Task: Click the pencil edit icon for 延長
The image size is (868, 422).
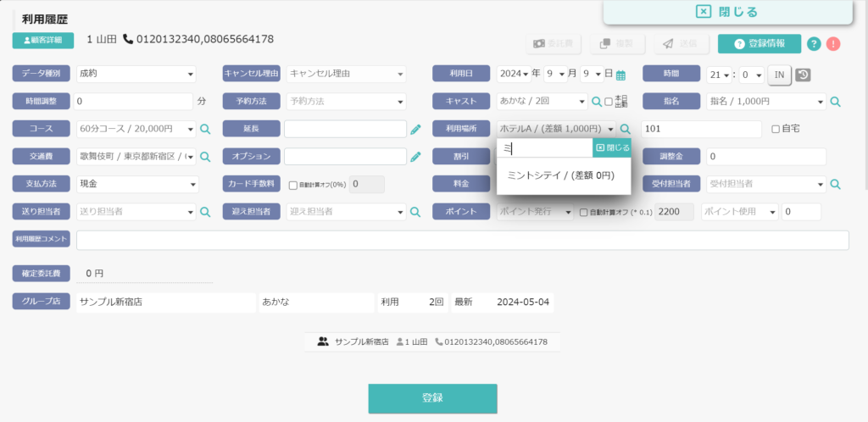Action: 415,130
